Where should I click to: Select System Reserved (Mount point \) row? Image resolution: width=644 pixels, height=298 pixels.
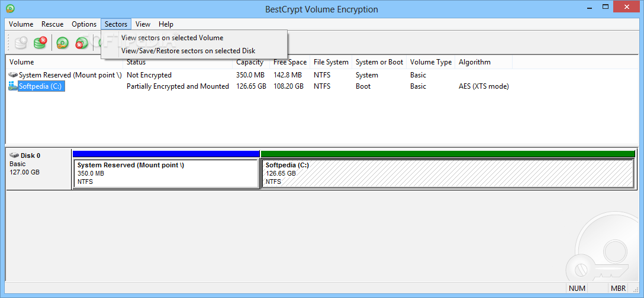70,75
